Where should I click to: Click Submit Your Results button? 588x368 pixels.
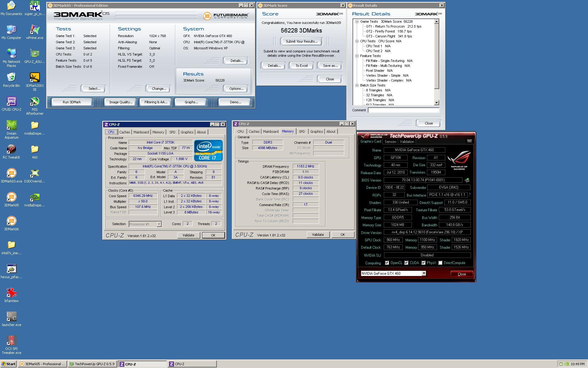click(x=301, y=41)
